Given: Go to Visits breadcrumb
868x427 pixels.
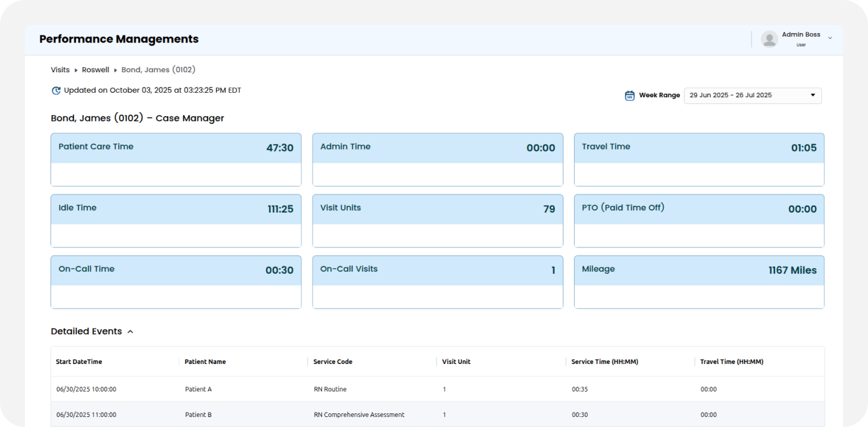Looking at the screenshot, I should tap(60, 70).
